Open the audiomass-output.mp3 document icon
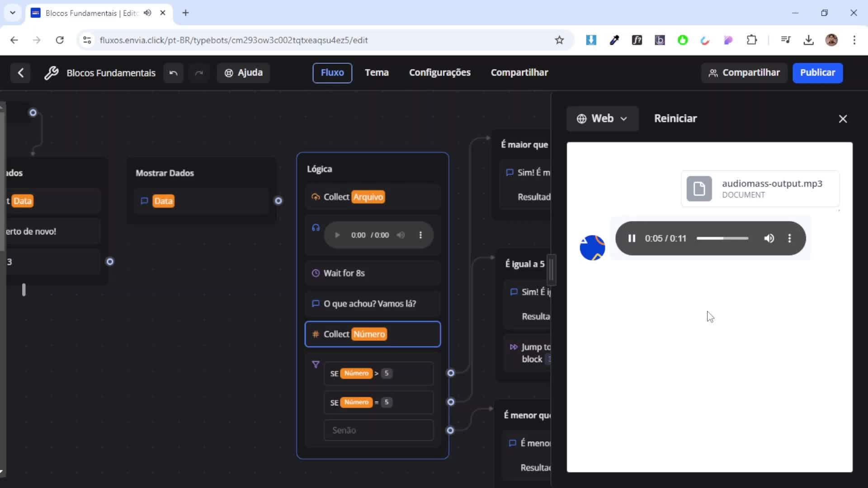This screenshot has width=868, height=488. [699, 188]
